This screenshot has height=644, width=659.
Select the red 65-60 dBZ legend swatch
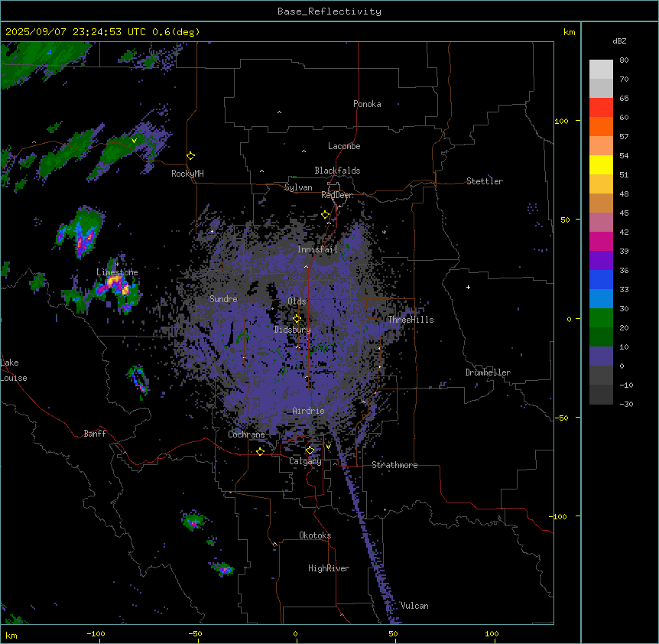(601, 107)
